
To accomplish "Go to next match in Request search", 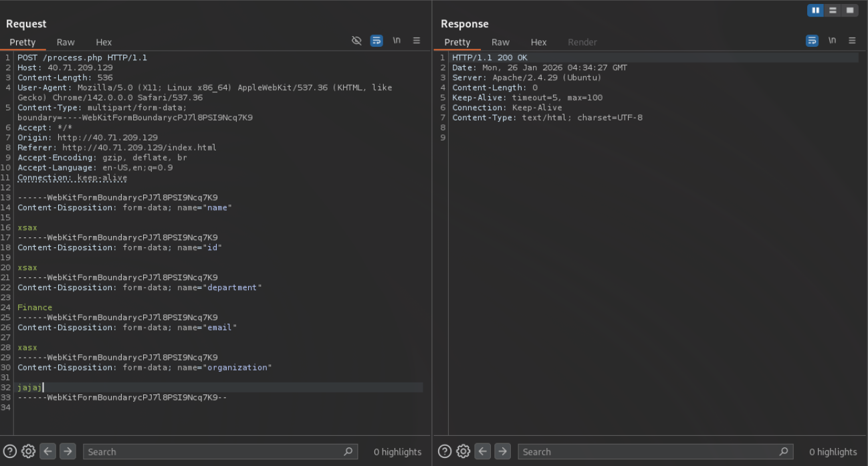I will (68, 451).
